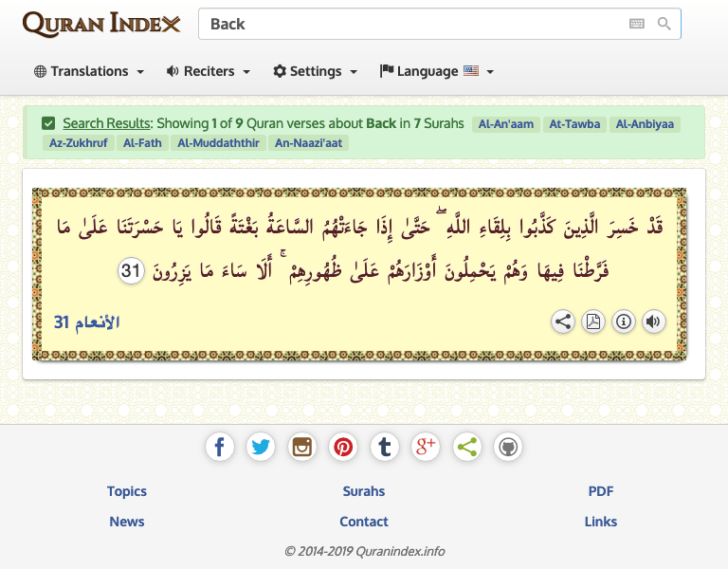Toggle the Search Results checkbox

click(48, 123)
